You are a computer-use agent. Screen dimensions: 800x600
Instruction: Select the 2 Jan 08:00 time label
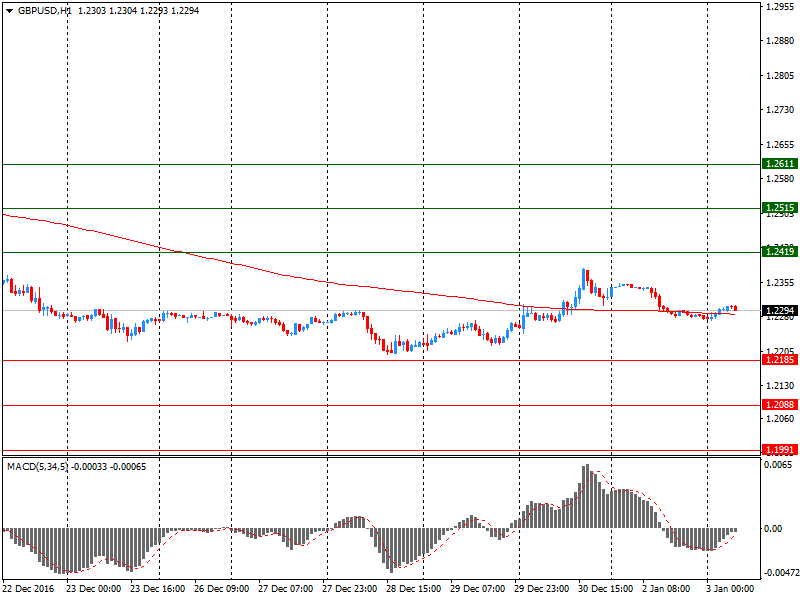pyautogui.click(x=666, y=589)
